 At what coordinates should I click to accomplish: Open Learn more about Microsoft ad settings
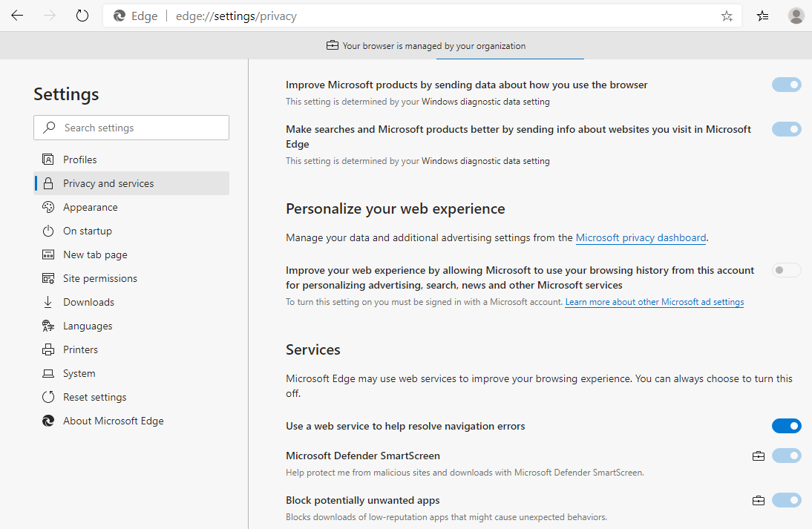(654, 302)
